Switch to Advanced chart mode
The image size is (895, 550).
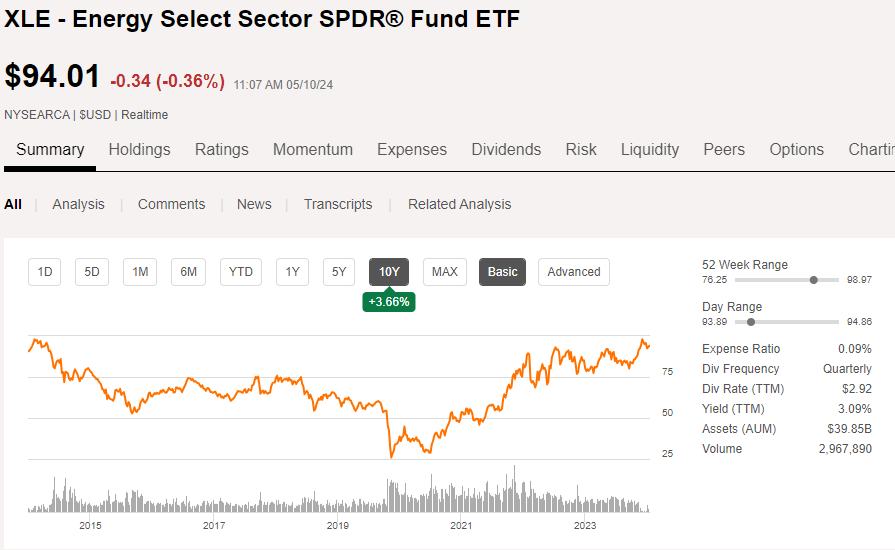pyautogui.click(x=574, y=272)
